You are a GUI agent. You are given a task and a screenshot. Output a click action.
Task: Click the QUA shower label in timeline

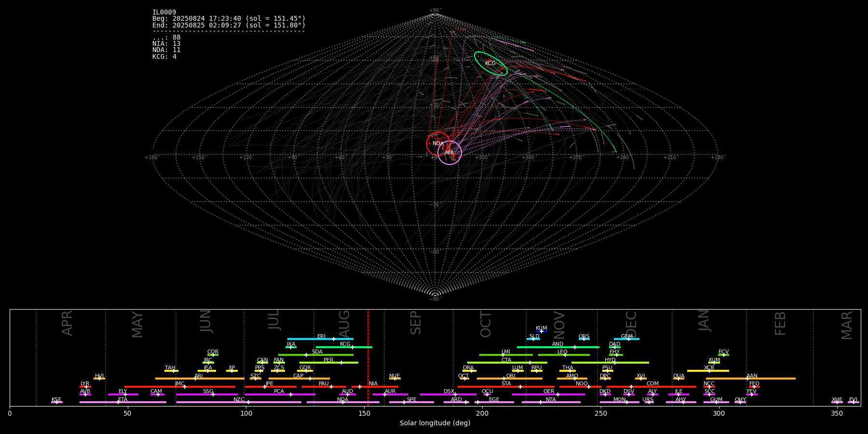coord(678,376)
